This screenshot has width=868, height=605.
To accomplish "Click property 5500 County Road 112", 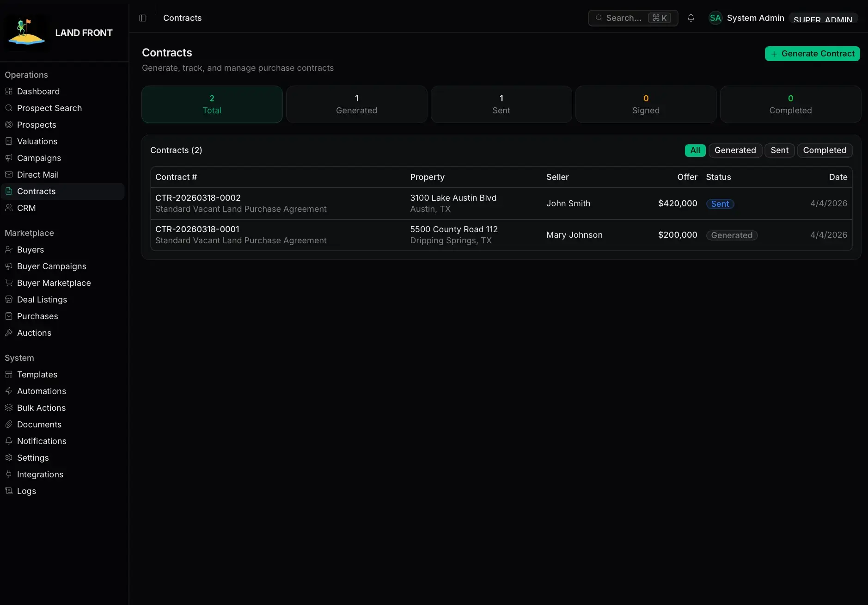I will point(453,229).
